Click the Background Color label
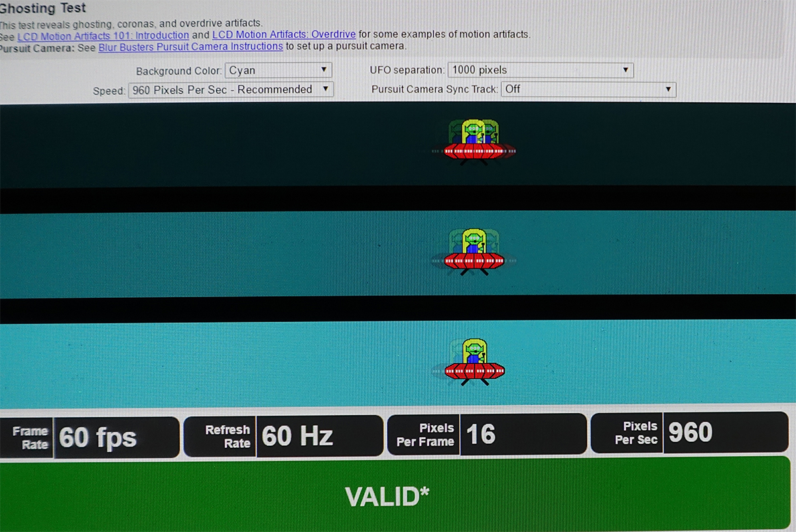This screenshot has width=796, height=532. (x=178, y=71)
